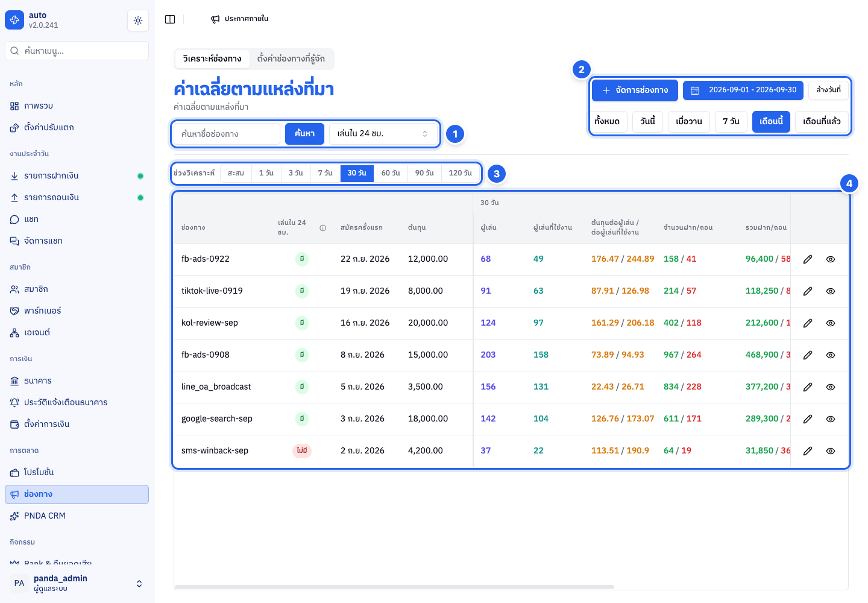The width and height of the screenshot is (868, 603).
Task: Select the 7 วัน analysis range tab
Action: [x=325, y=173]
